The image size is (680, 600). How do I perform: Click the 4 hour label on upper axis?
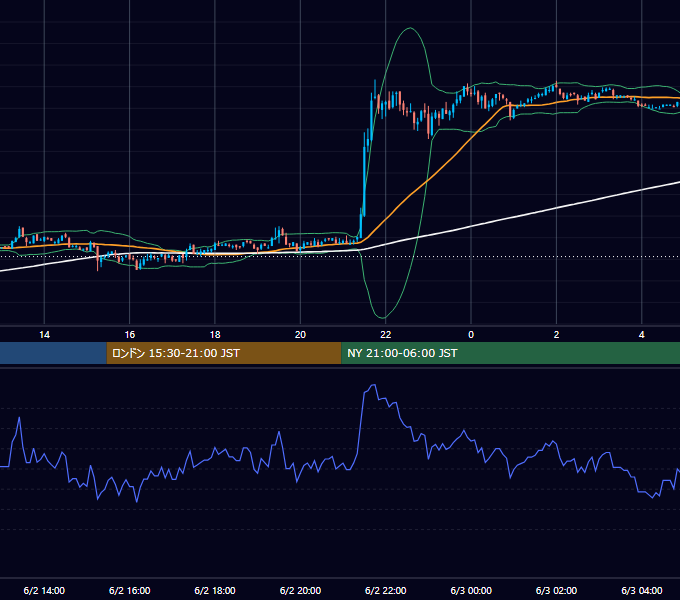coord(641,335)
